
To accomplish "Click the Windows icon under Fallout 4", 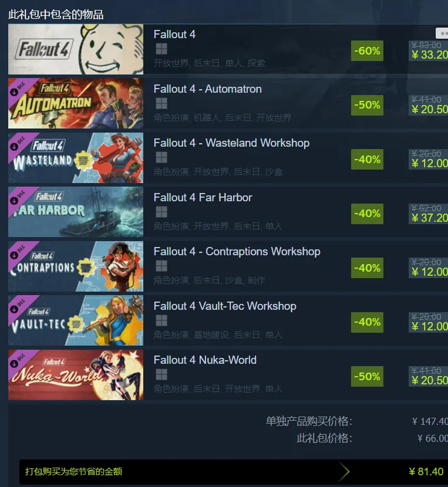I will pos(161,49).
